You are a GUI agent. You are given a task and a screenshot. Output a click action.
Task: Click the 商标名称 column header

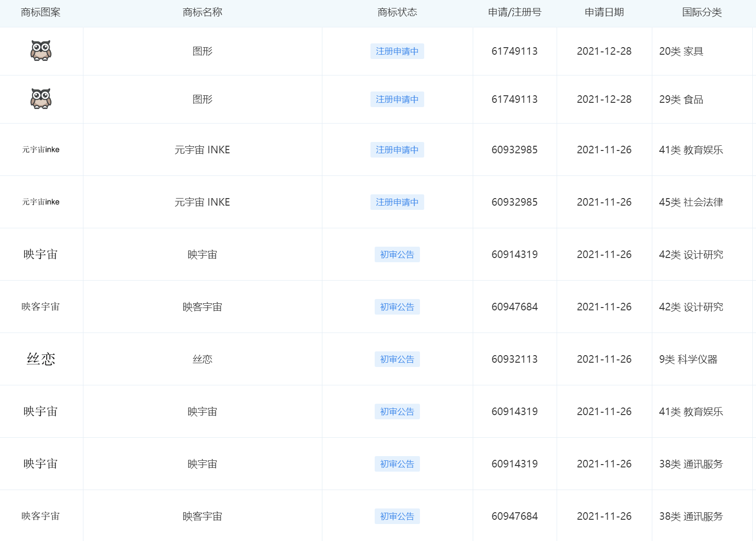(203, 12)
